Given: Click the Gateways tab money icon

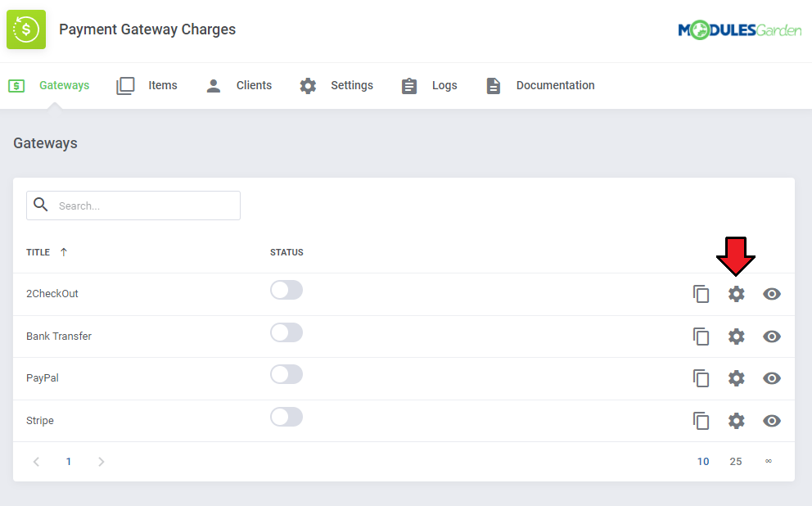Looking at the screenshot, I should tap(16, 85).
